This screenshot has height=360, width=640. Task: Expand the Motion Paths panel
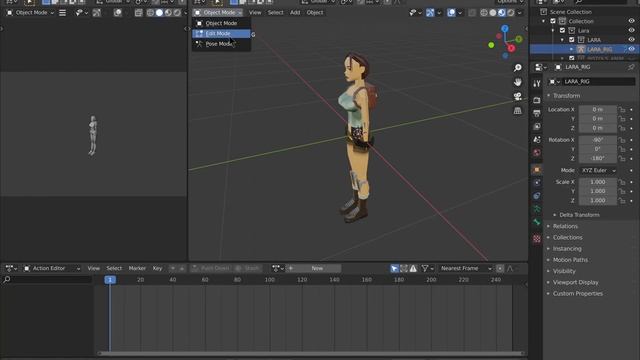tap(570, 260)
